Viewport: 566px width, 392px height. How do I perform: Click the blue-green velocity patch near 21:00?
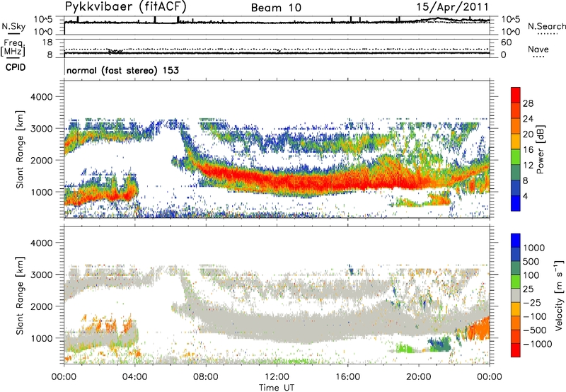[440, 344]
